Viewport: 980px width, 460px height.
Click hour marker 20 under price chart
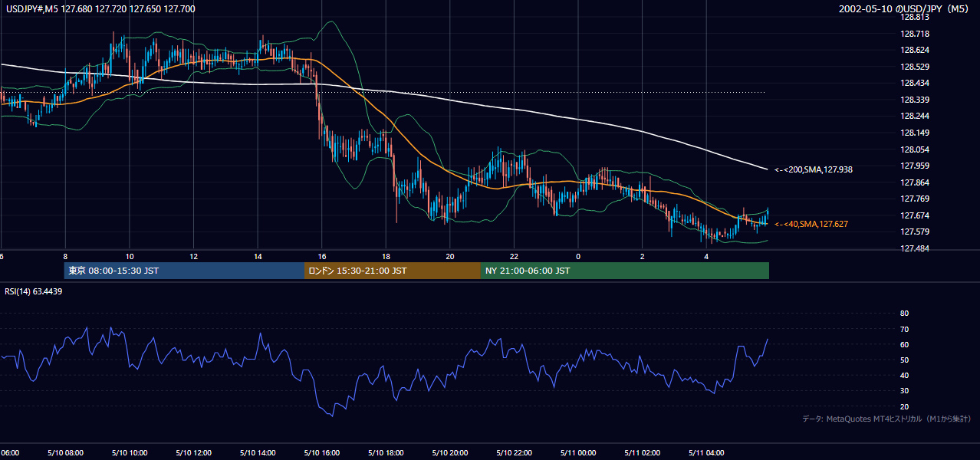pos(450,256)
